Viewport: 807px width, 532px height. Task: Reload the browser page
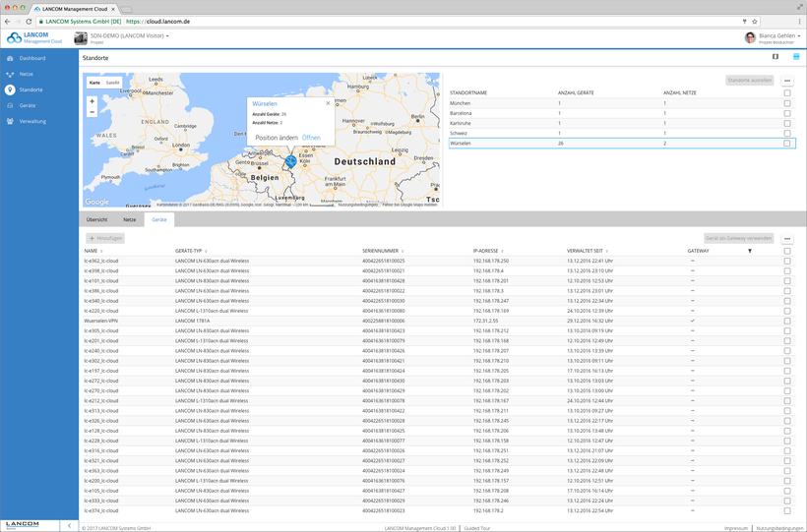pyautogui.click(x=29, y=22)
